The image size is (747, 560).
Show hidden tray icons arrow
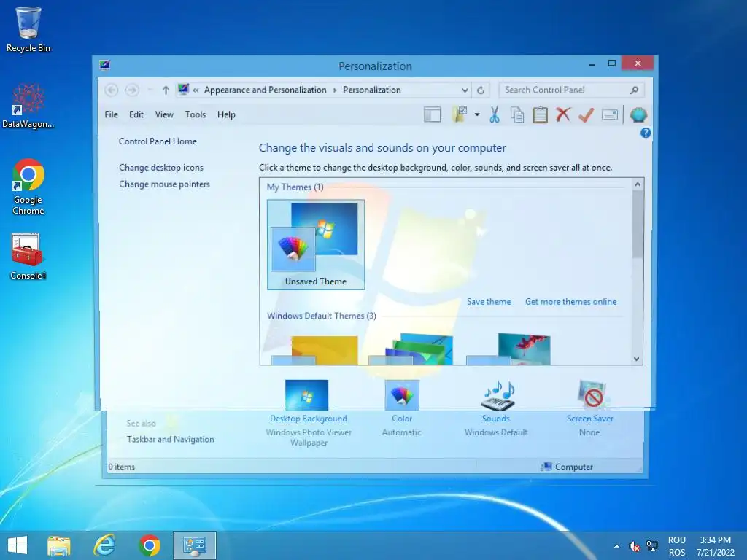click(x=617, y=546)
